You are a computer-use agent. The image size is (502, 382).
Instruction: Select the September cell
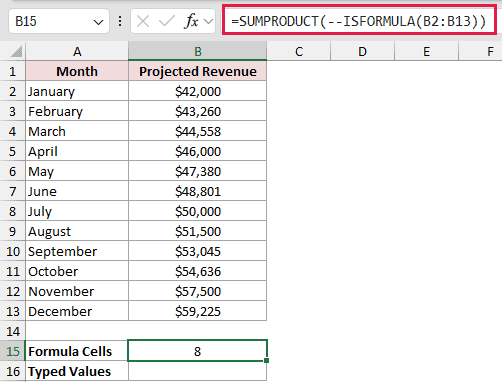pyautogui.click(x=77, y=251)
